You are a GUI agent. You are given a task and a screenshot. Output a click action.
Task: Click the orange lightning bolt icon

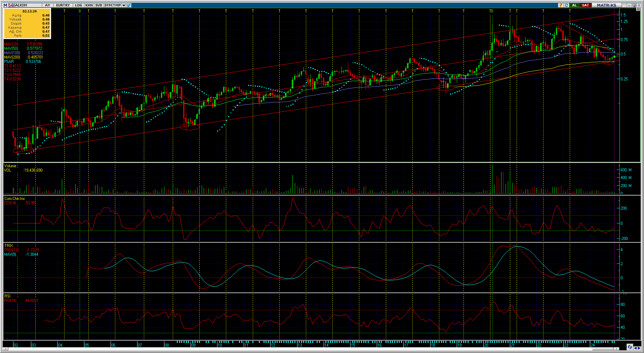point(561,5)
